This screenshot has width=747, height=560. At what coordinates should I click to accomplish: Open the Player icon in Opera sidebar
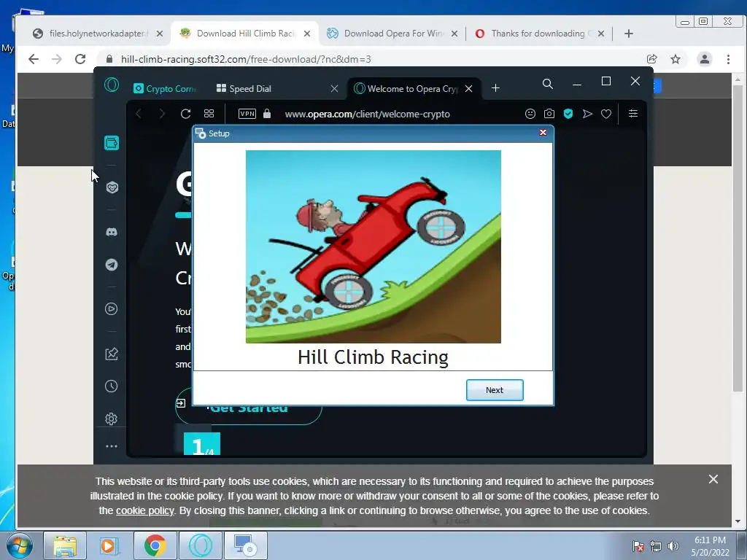point(112,308)
